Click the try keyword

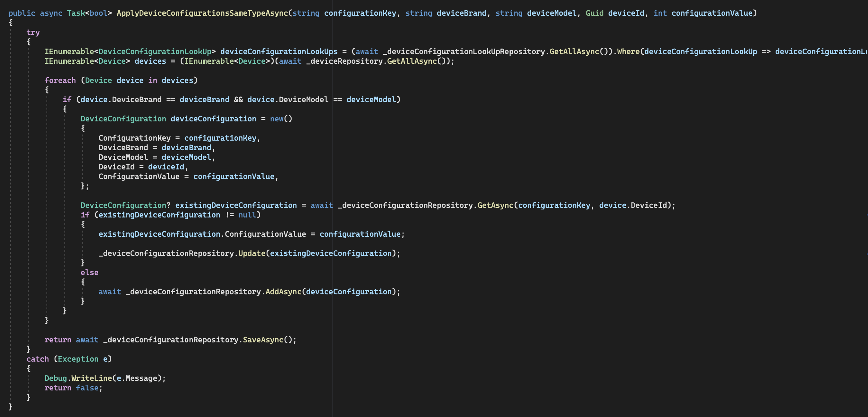(x=33, y=32)
